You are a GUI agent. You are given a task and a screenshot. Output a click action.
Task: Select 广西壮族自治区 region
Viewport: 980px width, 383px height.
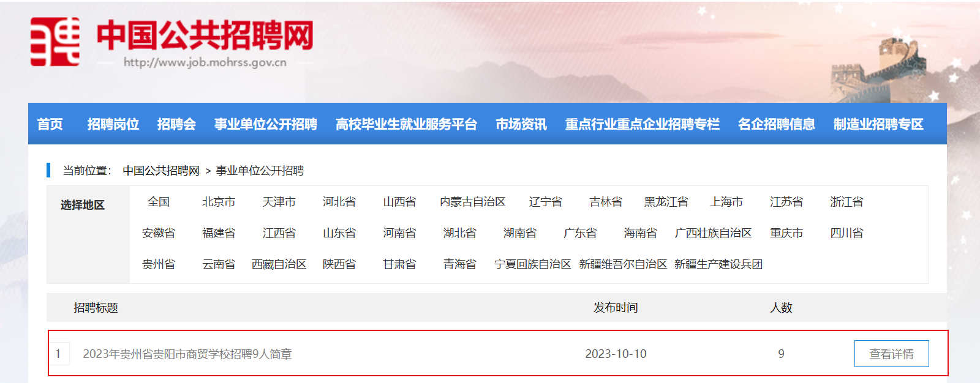[713, 233]
